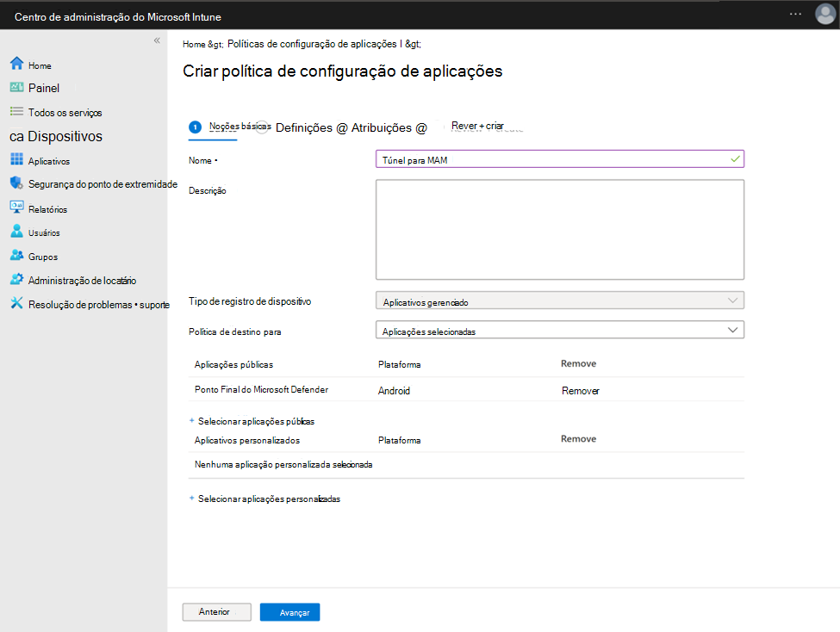Collapse the sidebar with double chevron
The width and height of the screenshot is (840, 632).
click(157, 40)
